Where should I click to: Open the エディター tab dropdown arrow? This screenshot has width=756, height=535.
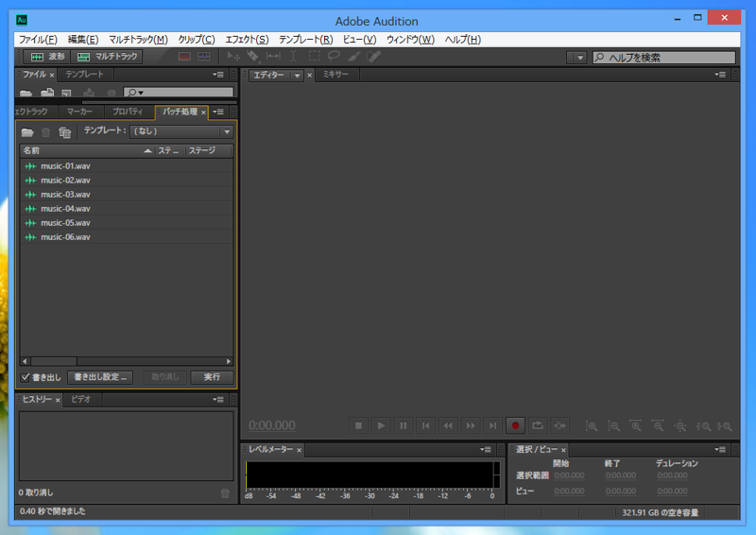click(x=297, y=76)
